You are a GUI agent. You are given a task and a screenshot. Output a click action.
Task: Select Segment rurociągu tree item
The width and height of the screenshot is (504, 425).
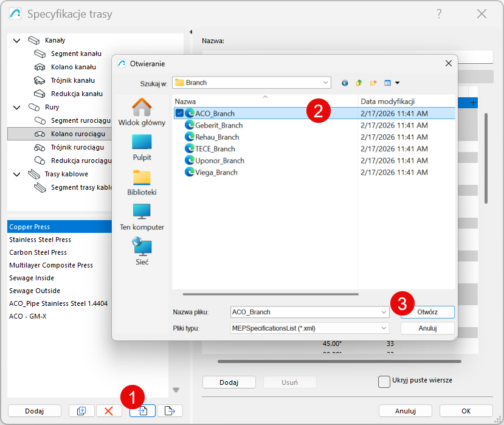[81, 120]
